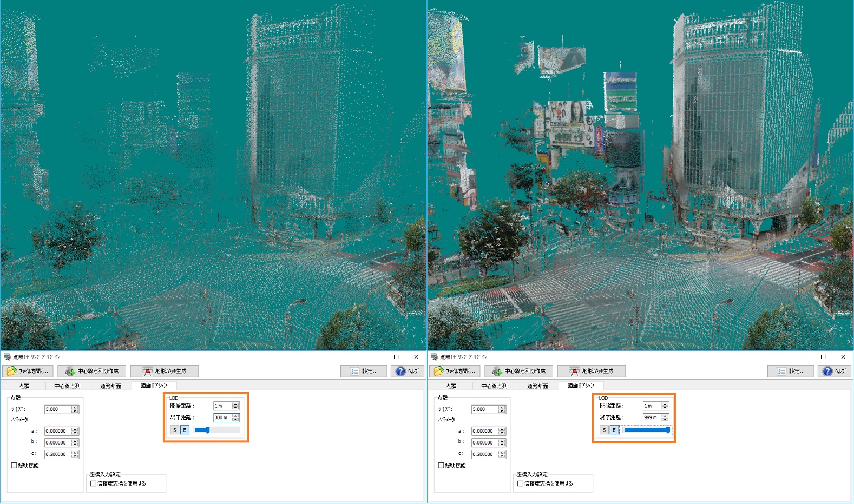
Task: Switch to 点群 tab in left window
Action: click(x=24, y=386)
